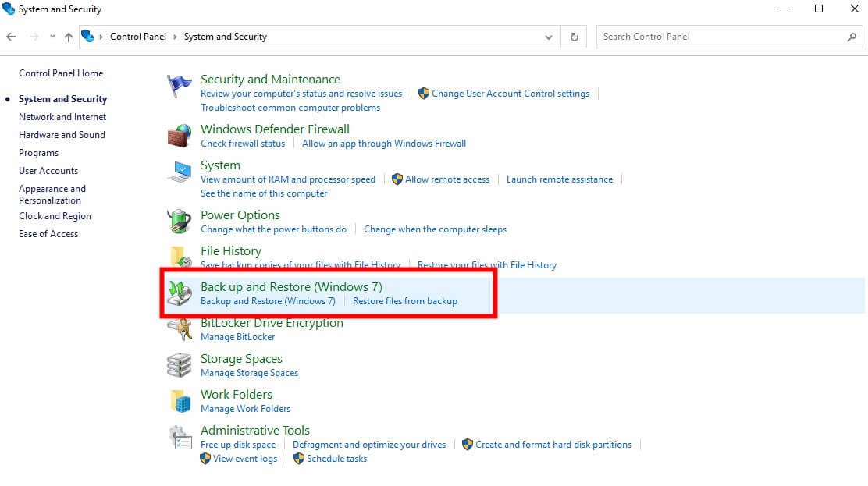This screenshot has width=868, height=486.
Task: Click the search magnifier icon
Action: point(852,37)
